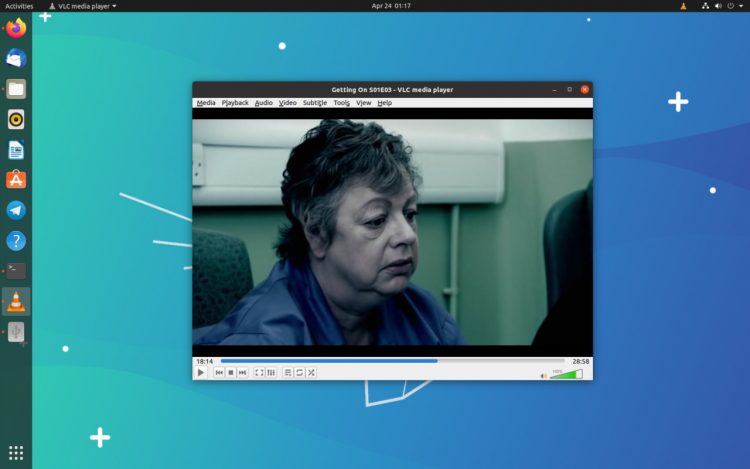Start playback with the Play button
Screen dimensions: 750x469
pyautogui.click(x=201, y=372)
